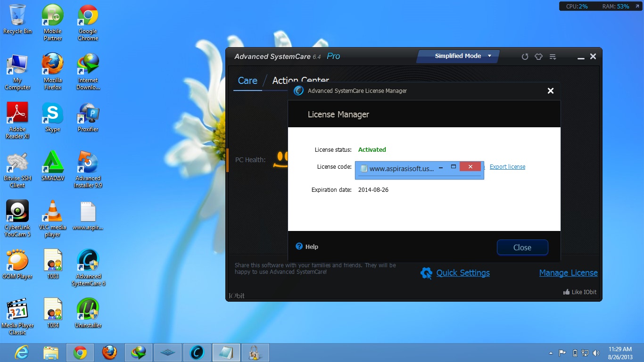Click the padlock icon in the taskbar
Viewport: 644px width, 362px height.
pyautogui.click(x=255, y=353)
